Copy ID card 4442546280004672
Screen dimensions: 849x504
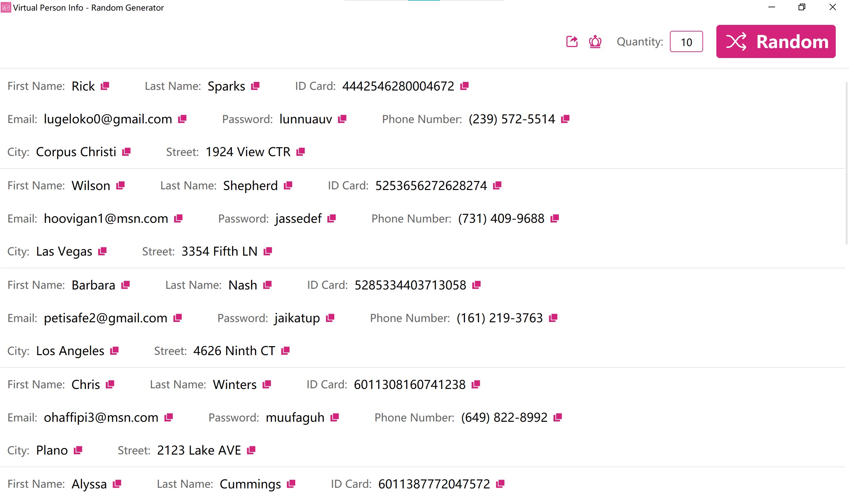coord(464,86)
